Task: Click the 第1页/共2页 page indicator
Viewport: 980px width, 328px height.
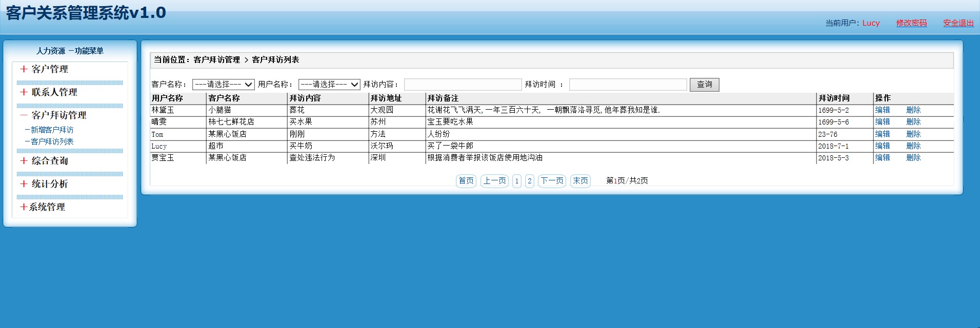Action: click(x=627, y=181)
